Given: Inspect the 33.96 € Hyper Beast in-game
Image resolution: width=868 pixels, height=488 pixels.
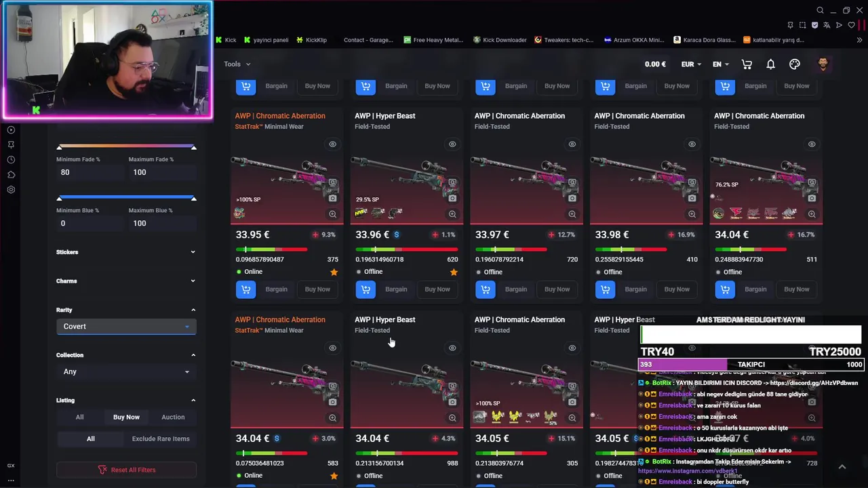Looking at the screenshot, I should tap(452, 183).
